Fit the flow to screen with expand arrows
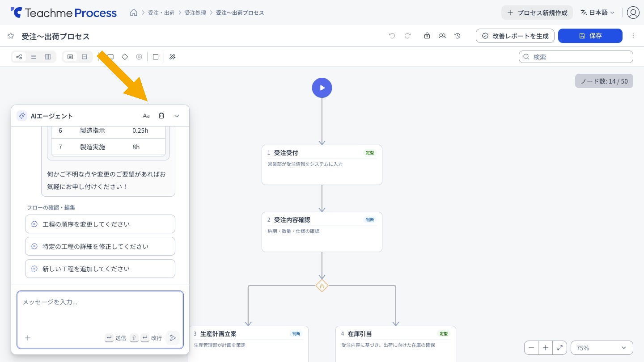The image size is (644, 362). pyautogui.click(x=560, y=348)
